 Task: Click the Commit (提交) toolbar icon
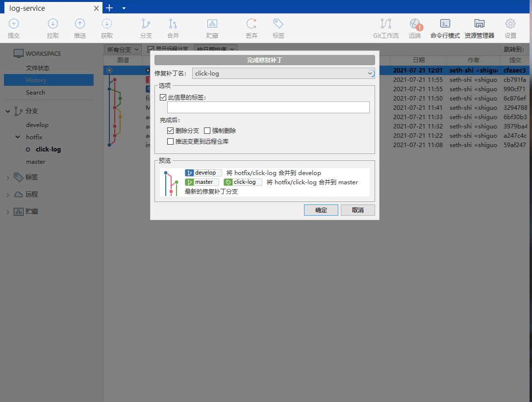point(14,24)
